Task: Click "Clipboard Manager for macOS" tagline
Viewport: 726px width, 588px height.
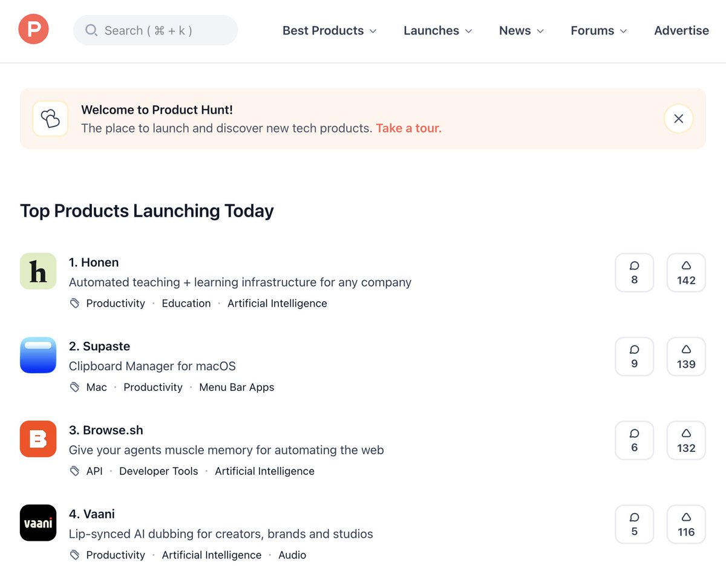Action: [152, 366]
